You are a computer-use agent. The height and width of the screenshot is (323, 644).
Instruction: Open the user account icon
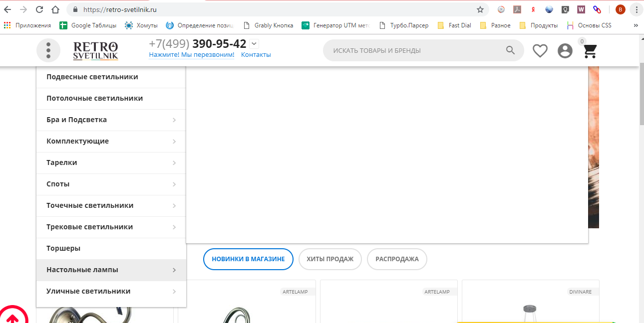click(565, 50)
